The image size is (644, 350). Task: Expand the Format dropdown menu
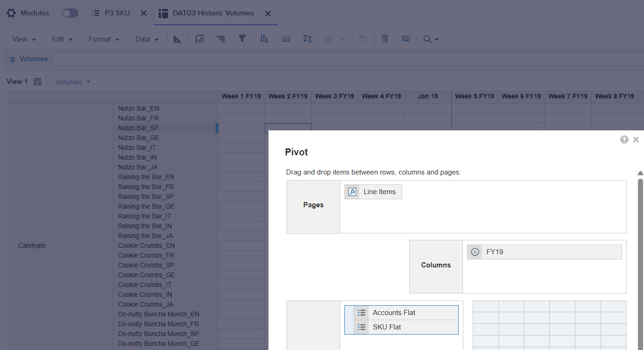pos(104,39)
